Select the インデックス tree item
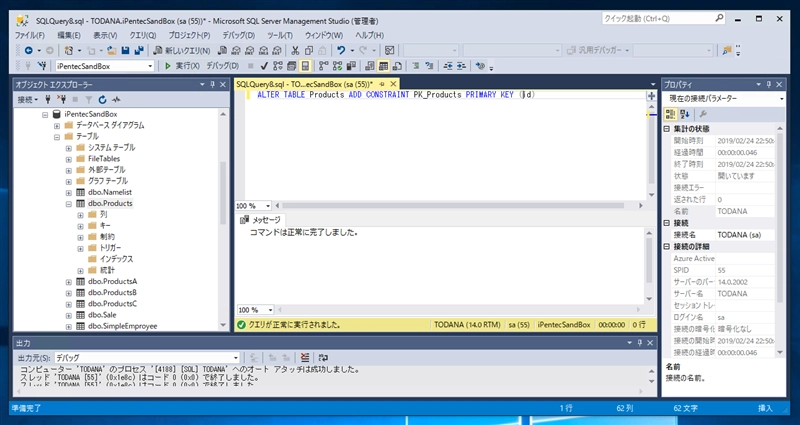The height and width of the screenshot is (425, 800). point(116,259)
